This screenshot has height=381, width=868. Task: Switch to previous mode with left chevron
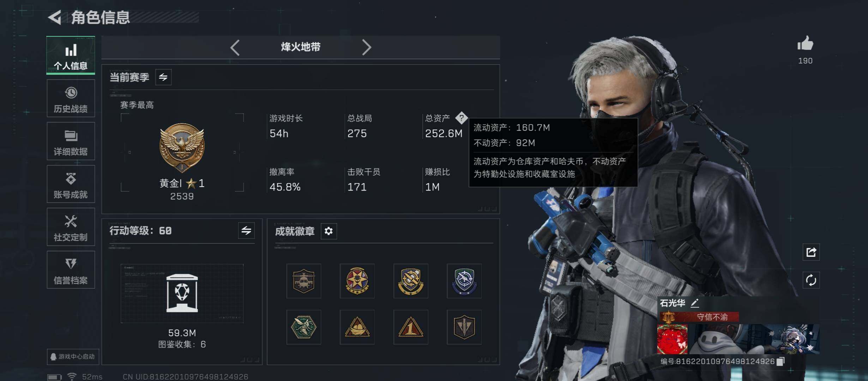tap(235, 47)
